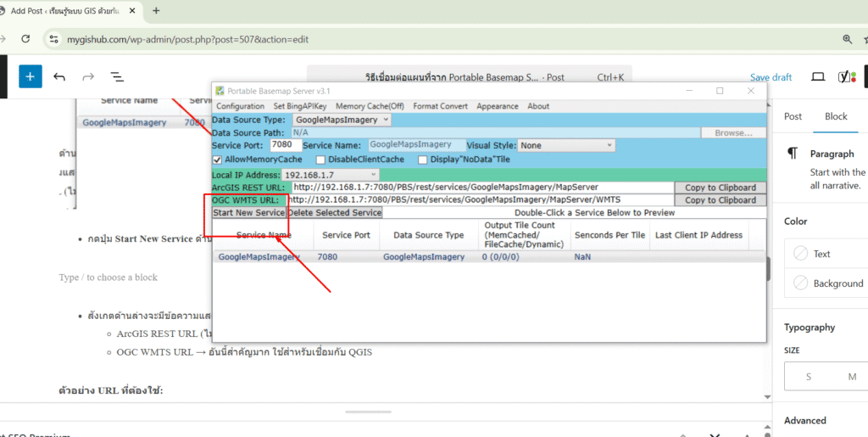The width and height of the screenshot is (868, 437).
Task: Click the browser reload icon
Action: pyautogui.click(x=25, y=39)
